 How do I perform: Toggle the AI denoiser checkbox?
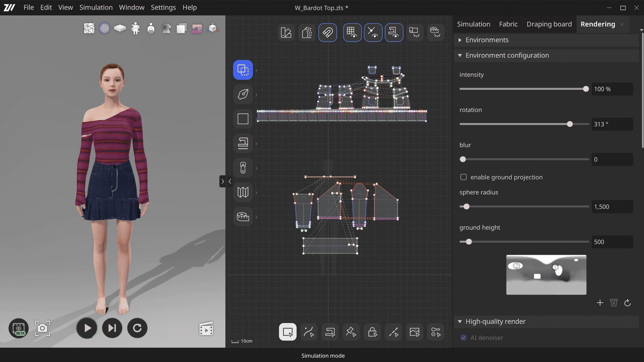coord(464,338)
